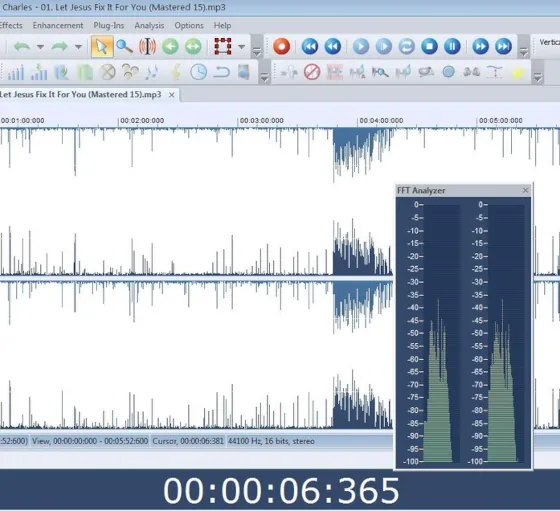Click the gold figure icon
The image size is (560, 511).
[176, 72]
